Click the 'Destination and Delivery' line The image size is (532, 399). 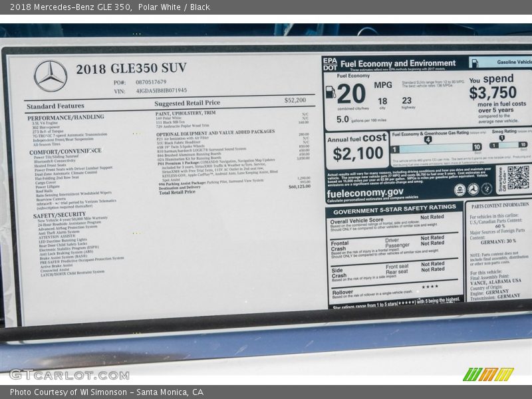point(180,188)
